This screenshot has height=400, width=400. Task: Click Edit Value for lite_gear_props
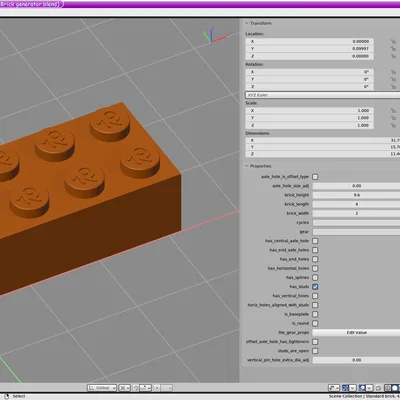coord(356,333)
